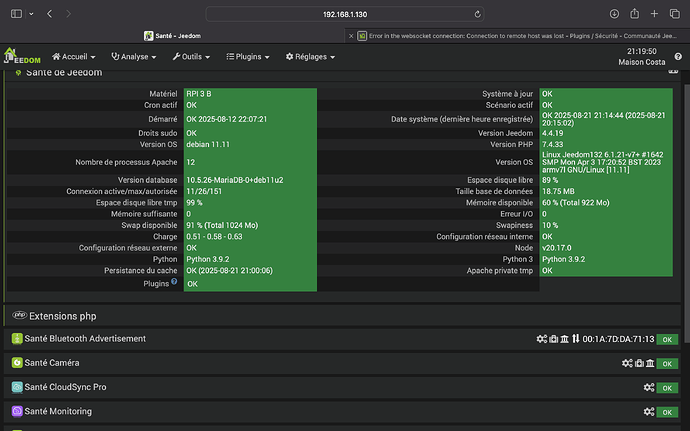The height and width of the screenshot is (431, 690).
Task: Click the browser address bar showing 192.168.1.130
Action: [x=345, y=15]
